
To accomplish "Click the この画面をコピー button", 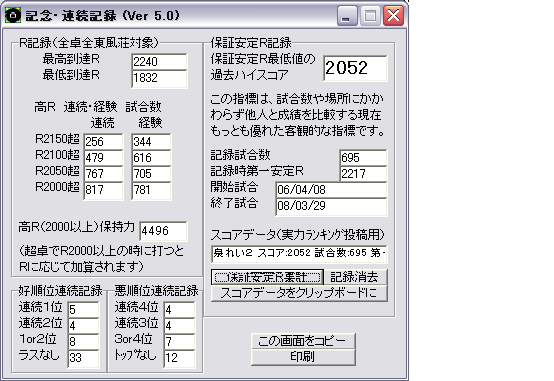I will click(303, 341).
